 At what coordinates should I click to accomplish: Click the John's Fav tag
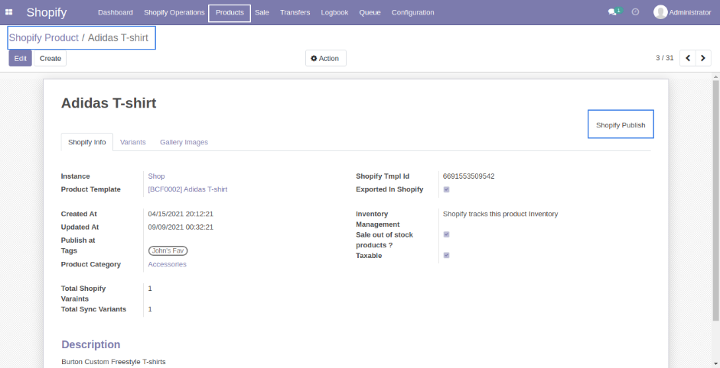pyautogui.click(x=168, y=250)
